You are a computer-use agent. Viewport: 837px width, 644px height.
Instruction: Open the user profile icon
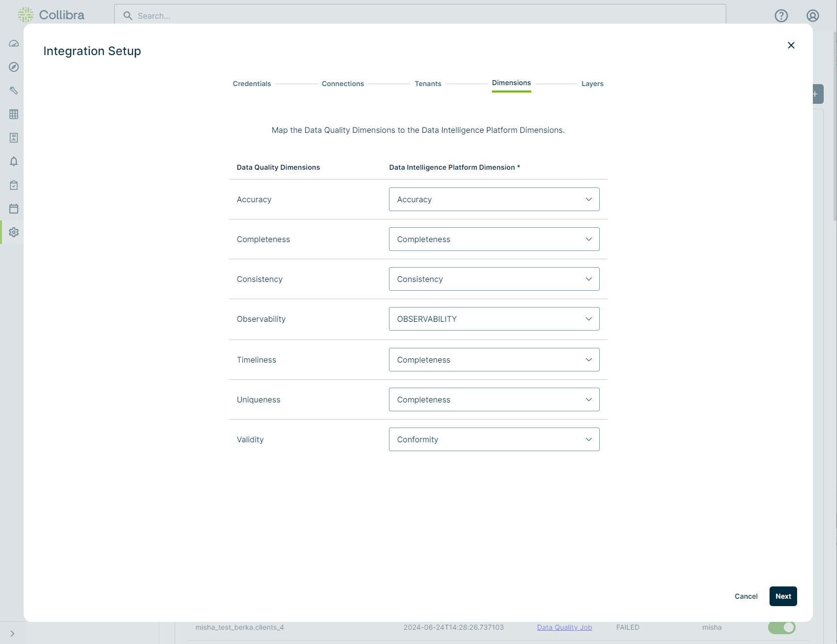tap(812, 16)
